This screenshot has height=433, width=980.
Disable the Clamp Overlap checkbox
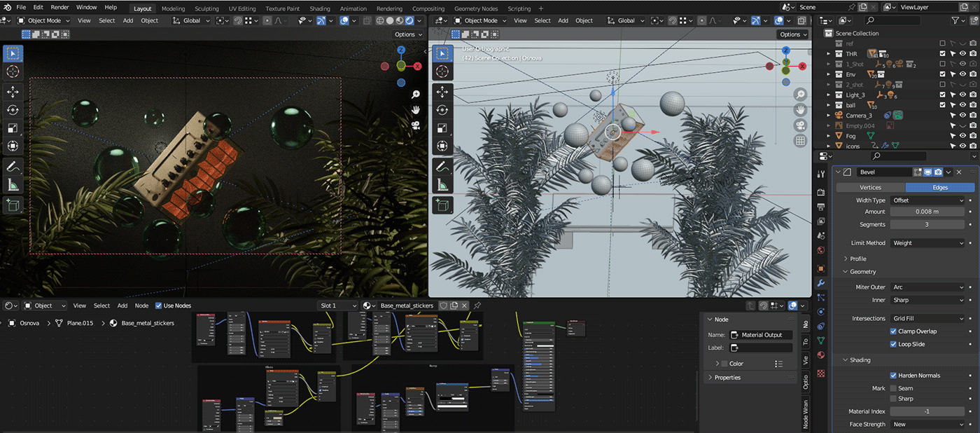pyautogui.click(x=893, y=331)
